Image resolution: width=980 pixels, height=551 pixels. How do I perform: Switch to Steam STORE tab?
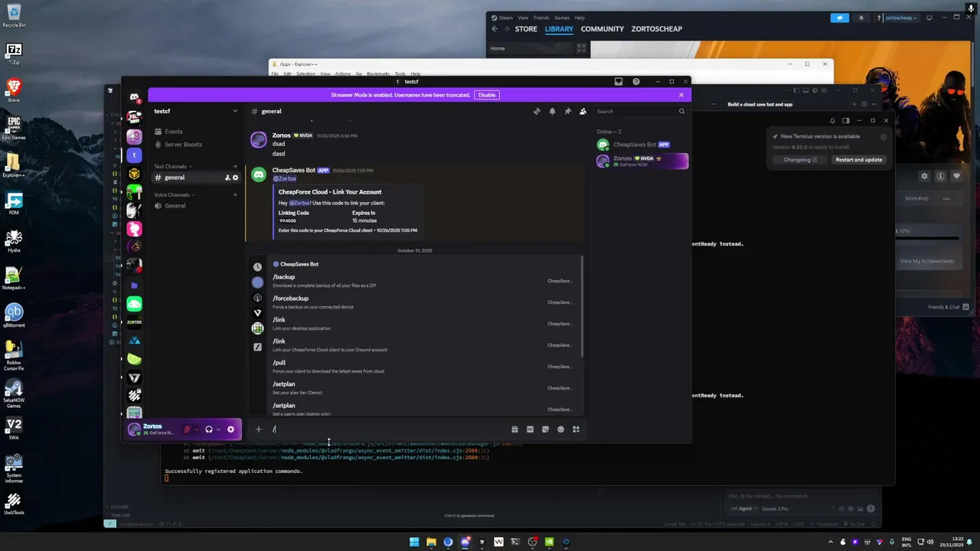pos(526,29)
